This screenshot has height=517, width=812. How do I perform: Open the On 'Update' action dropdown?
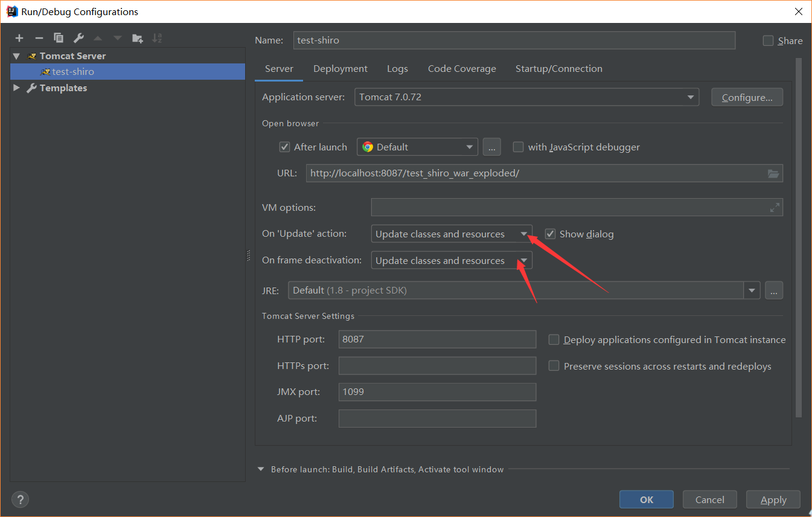pyautogui.click(x=452, y=234)
